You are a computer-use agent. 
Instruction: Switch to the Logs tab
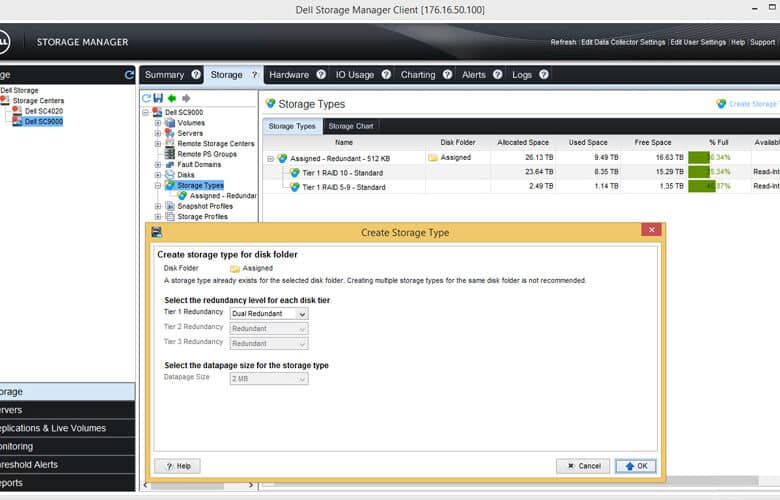click(x=522, y=75)
